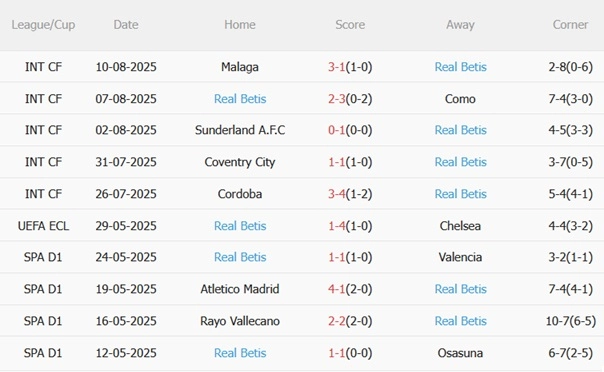Open the 1-4(1-0) score against Chelsea
This screenshot has height=372, width=604.
350,226
